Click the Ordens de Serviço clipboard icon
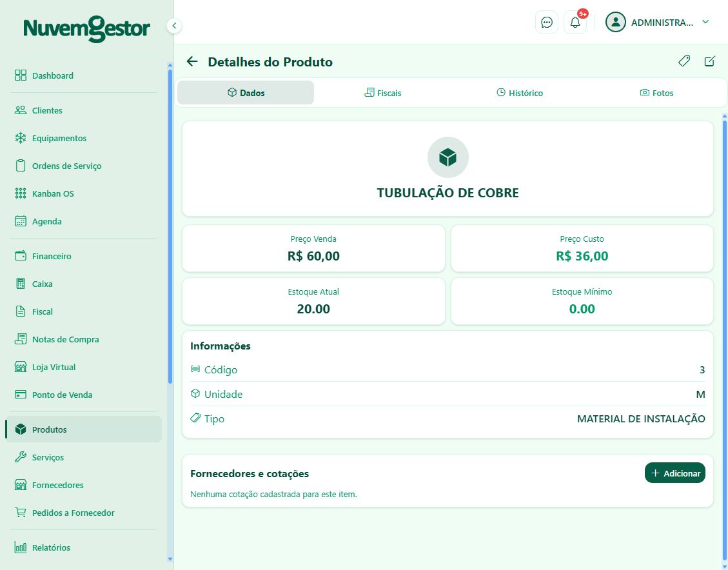Screen dimensions: 728x570 (21, 166)
